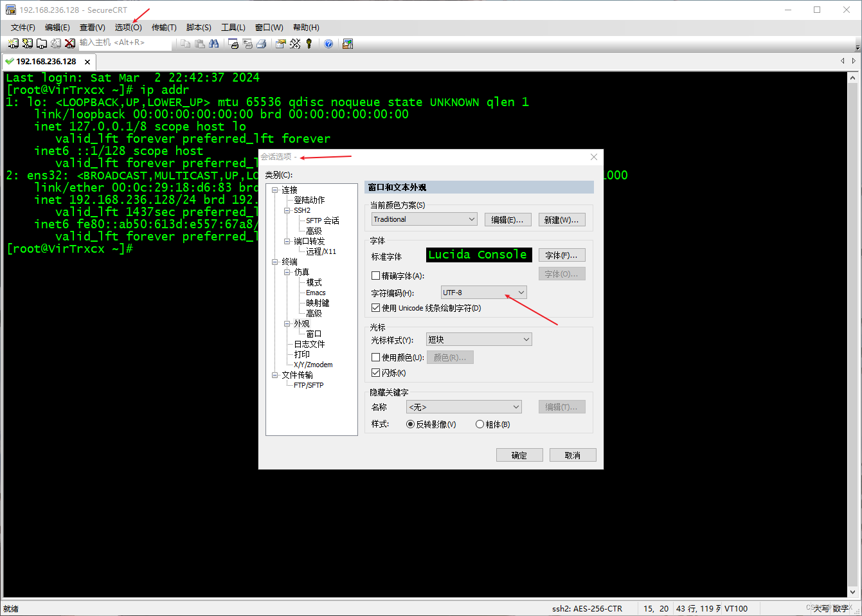This screenshot has width=862, height=616.
Task: Click the Print Selection toolbar icon
Action: coord(247,44)
